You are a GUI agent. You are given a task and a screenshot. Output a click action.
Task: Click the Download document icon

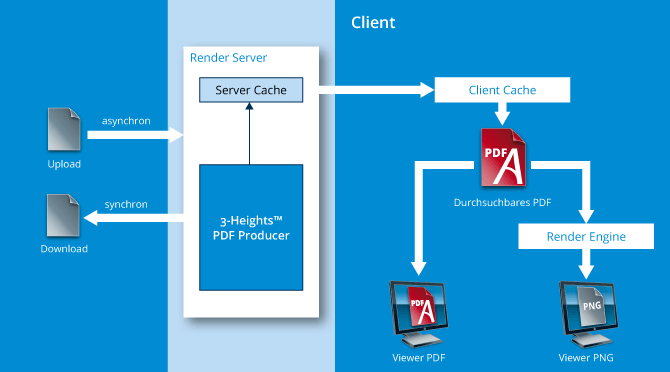pyautogui.click(x=63, y=215)
